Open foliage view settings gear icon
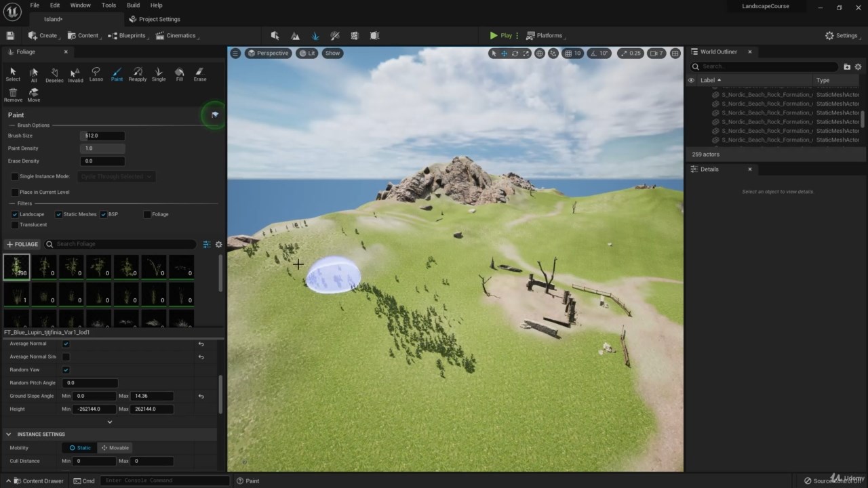The height and width of the screenshot is (488, 868). tap(218, 244)
